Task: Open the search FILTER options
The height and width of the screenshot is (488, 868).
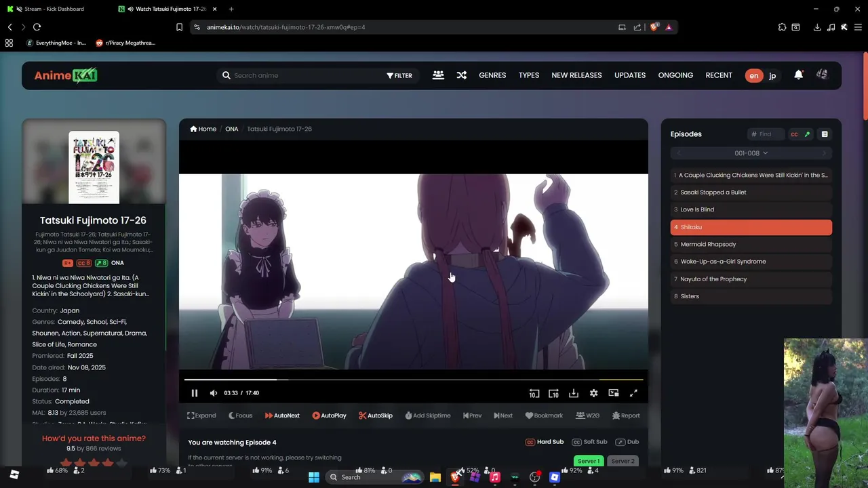Action: click(x=399, y=75)
